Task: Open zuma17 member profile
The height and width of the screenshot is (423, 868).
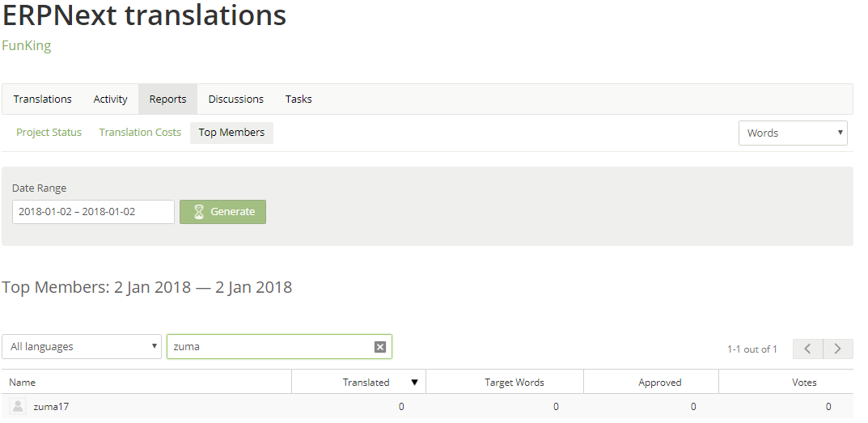Action: tap(51, 407)
